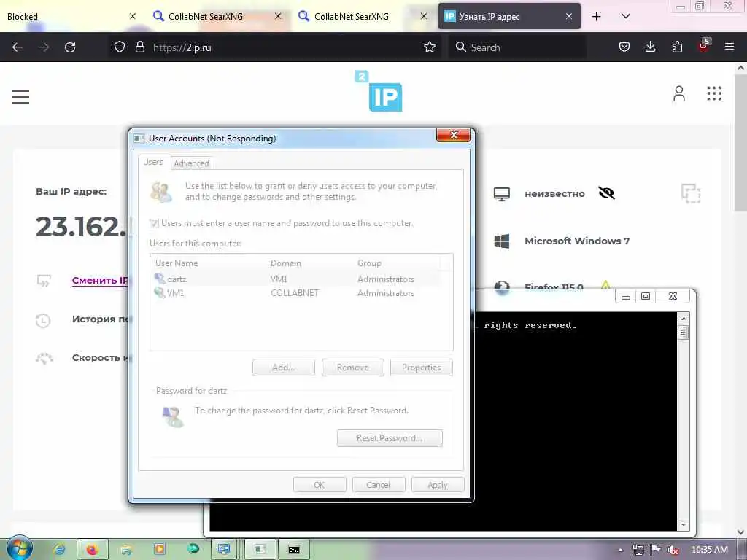
Task: Open a new browser tab
Action: [x=596, y=16]
